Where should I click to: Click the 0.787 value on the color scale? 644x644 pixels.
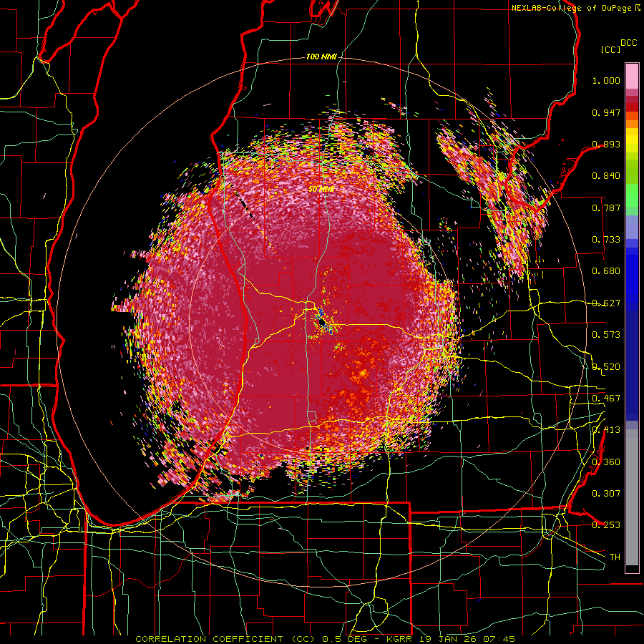click(606, 208)
